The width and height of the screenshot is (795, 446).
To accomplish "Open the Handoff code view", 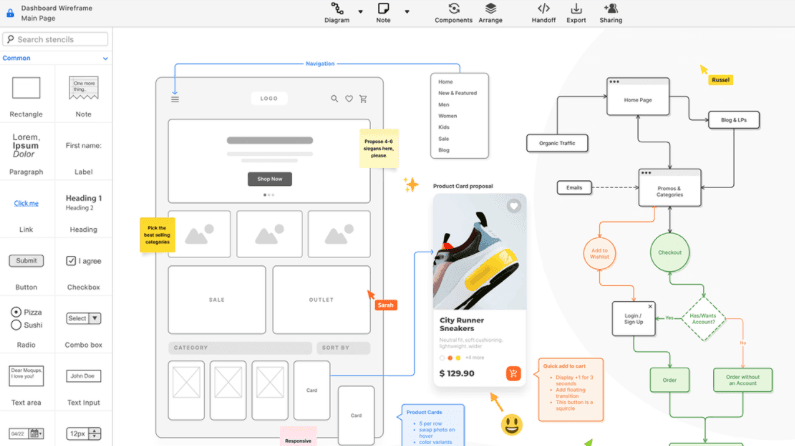I will [x=544, y=13].
